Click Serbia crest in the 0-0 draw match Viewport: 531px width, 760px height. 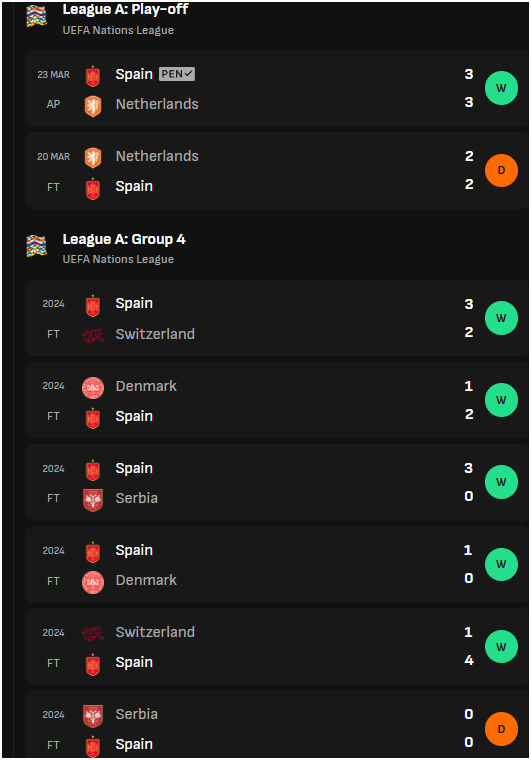93,716
